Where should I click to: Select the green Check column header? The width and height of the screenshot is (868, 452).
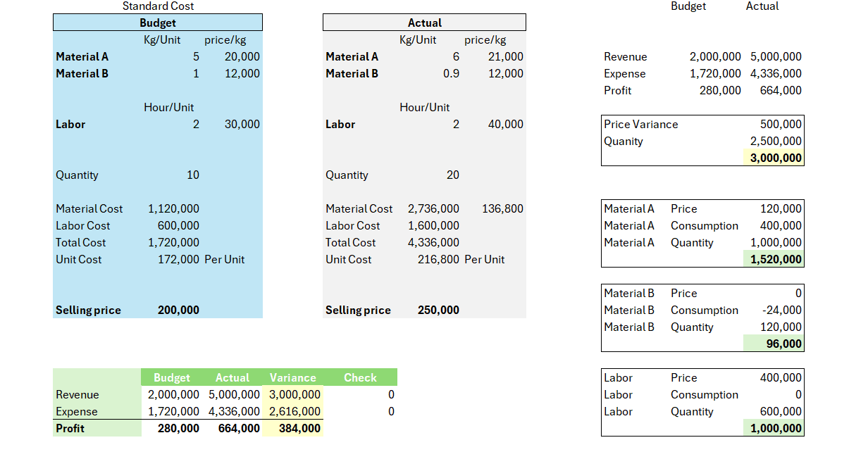pos(360,377)
